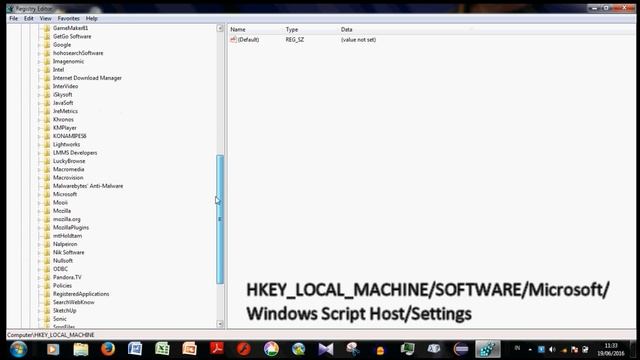
Task: Click folder icon beside hohosearchSoftware
Action: [47, 53]
